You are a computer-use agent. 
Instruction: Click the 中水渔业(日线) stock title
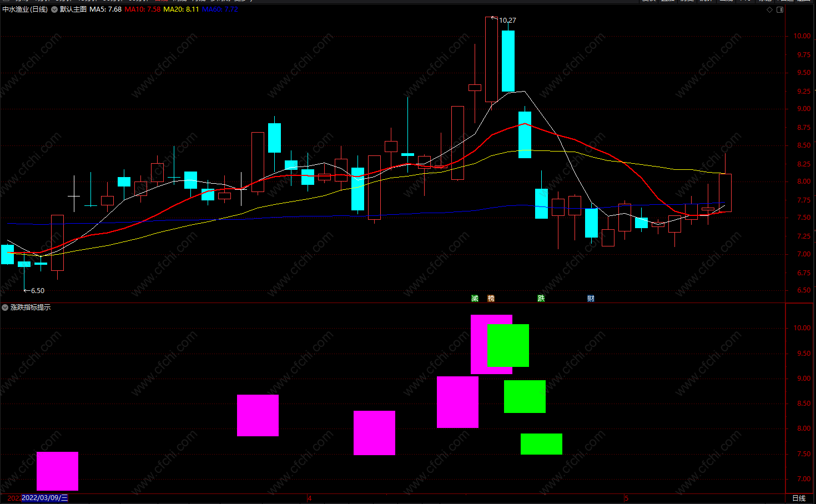pos(25,9)
